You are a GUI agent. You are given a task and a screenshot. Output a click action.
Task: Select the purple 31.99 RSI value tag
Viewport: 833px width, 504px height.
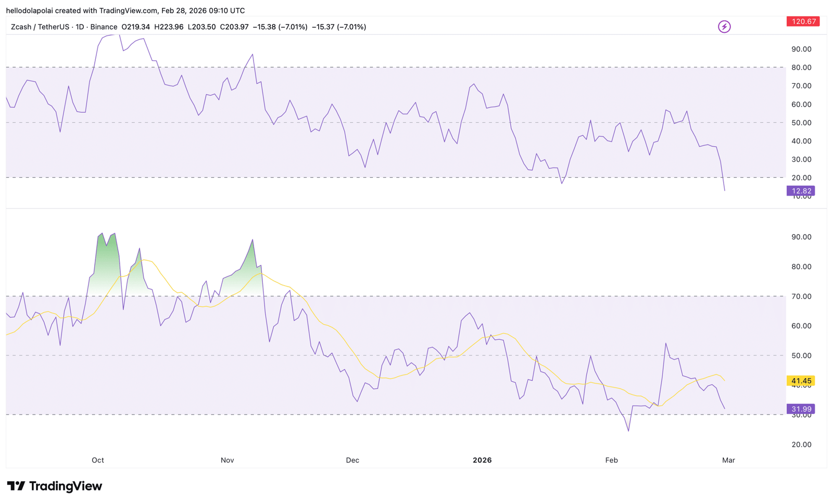point(801,409)
